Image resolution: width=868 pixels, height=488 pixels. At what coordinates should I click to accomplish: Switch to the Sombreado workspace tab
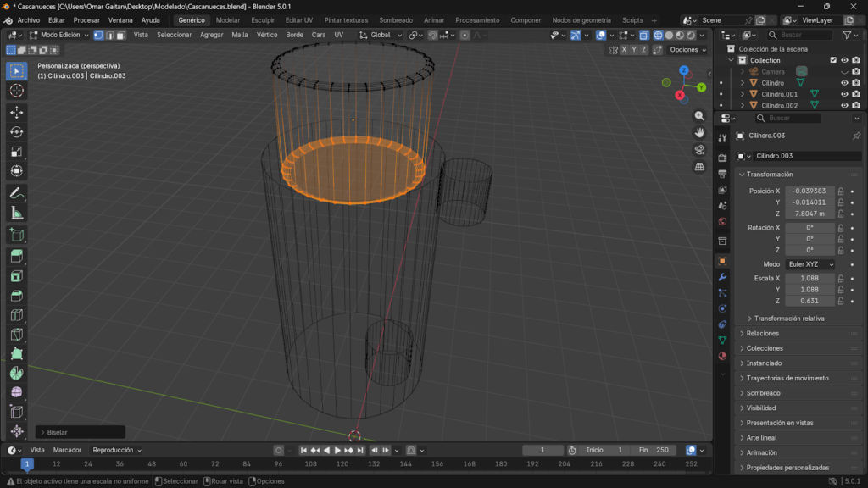coord(396,19)
